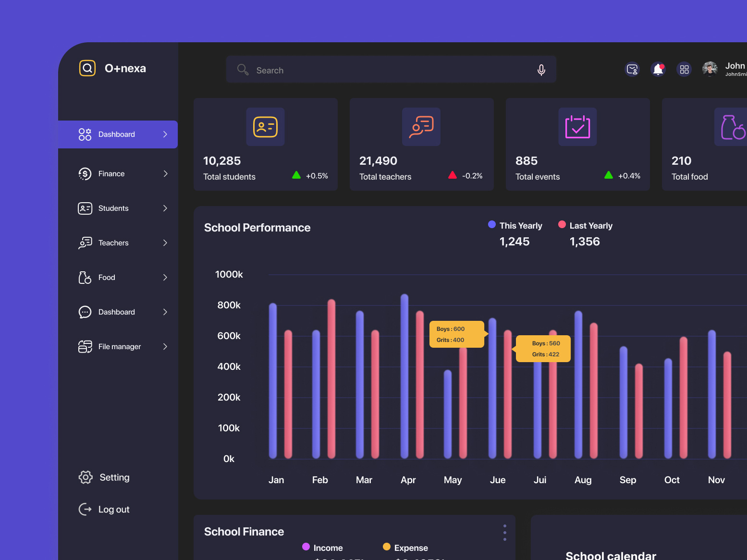Expand the second Dashboard chevron

pyautogui.click(x=165, y=312)
